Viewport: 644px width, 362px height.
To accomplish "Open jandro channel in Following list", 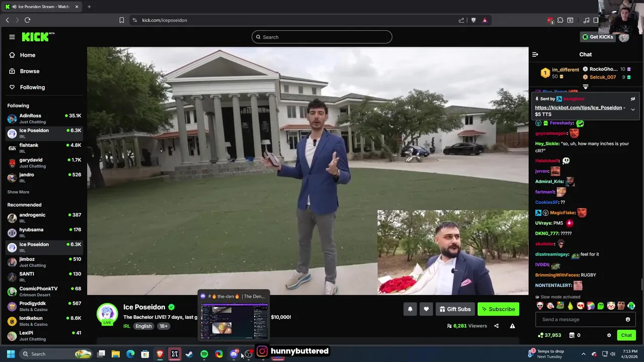I will point(44,177).
